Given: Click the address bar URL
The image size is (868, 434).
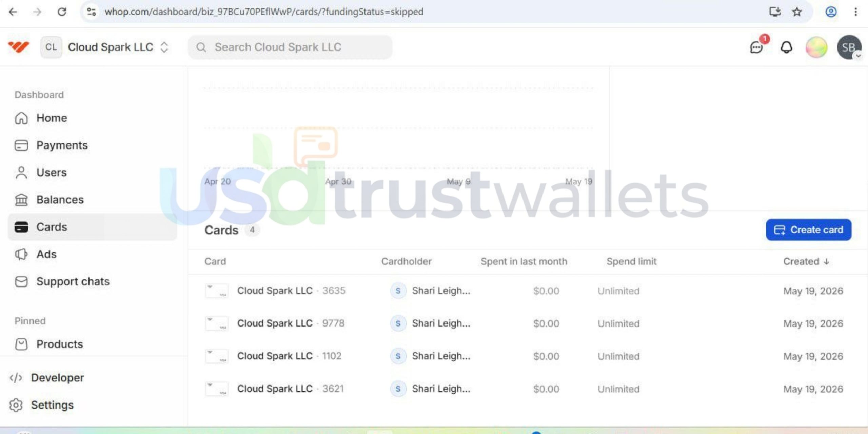Looking at the screenshot, I should coord(264,12).
